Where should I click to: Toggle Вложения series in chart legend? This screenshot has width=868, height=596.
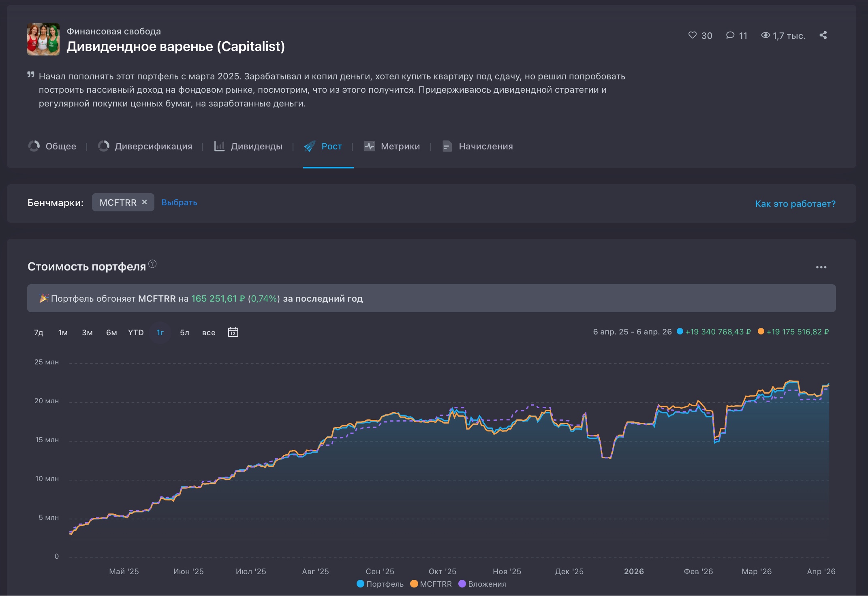pyautogui.click(x=482, y=584)
